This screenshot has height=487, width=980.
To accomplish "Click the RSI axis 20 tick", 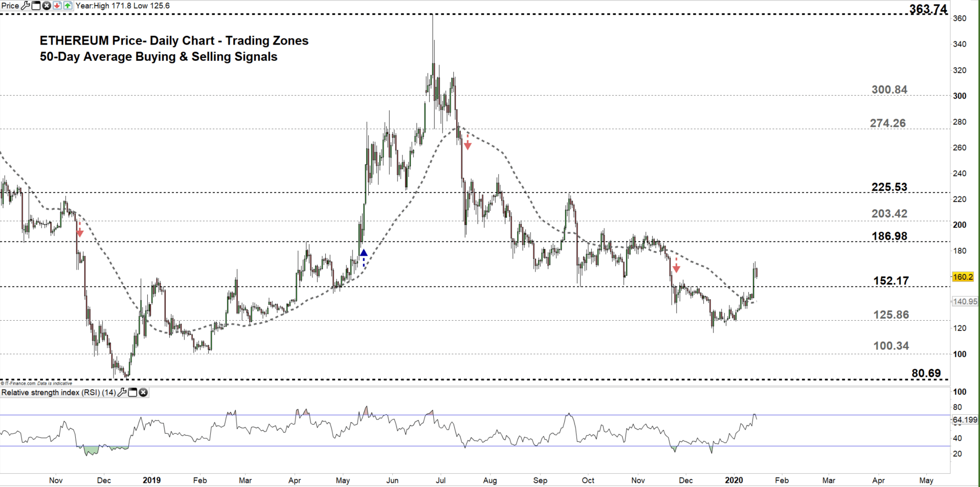I will pos(957,454).
